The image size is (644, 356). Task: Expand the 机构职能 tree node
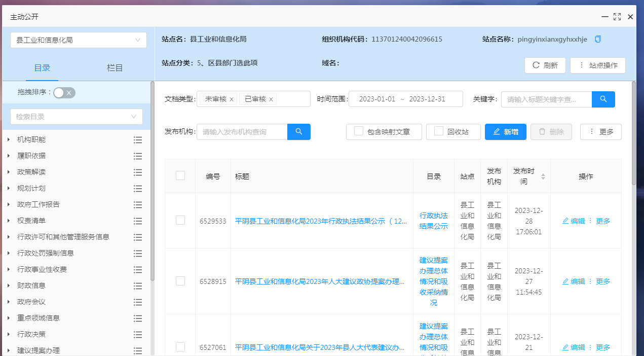9,140
